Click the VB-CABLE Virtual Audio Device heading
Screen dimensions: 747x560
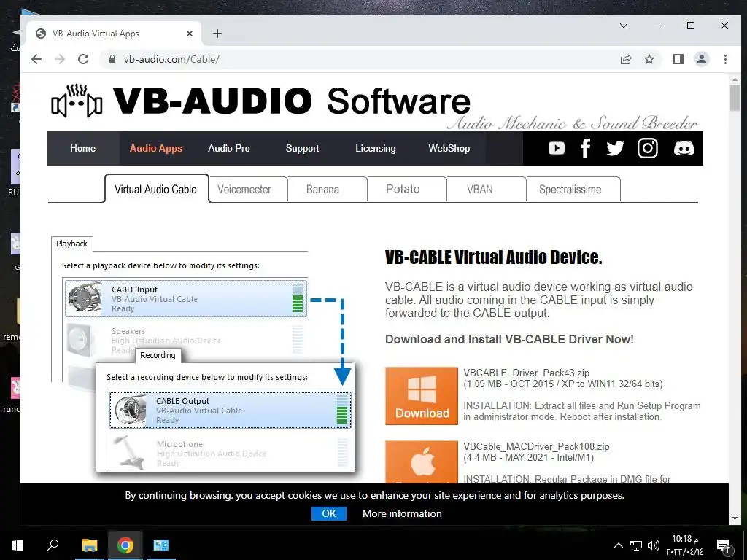point(494,257)
